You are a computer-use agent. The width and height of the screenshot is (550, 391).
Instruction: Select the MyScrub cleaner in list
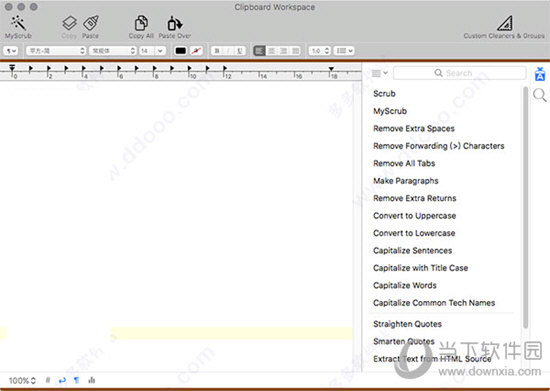click(x=390, y=111)
